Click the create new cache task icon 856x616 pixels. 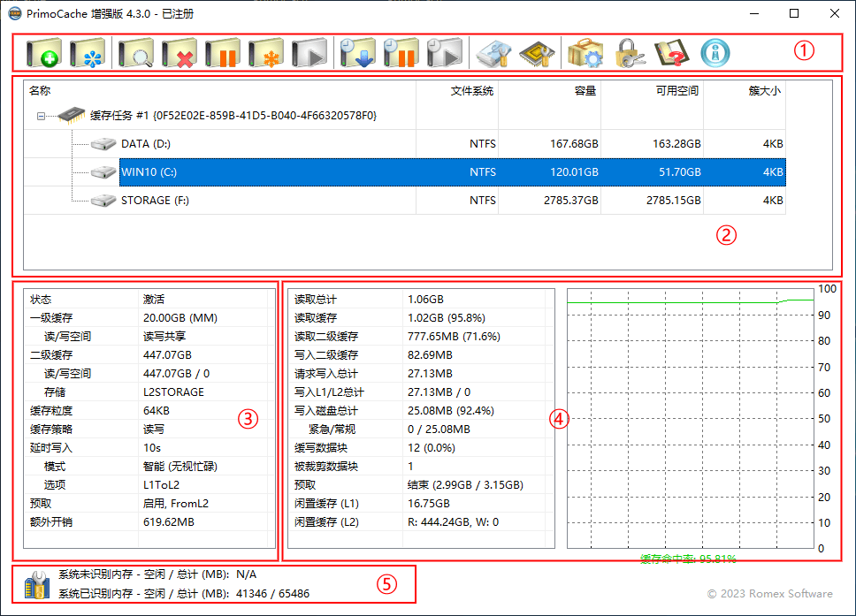click(44, 53)
